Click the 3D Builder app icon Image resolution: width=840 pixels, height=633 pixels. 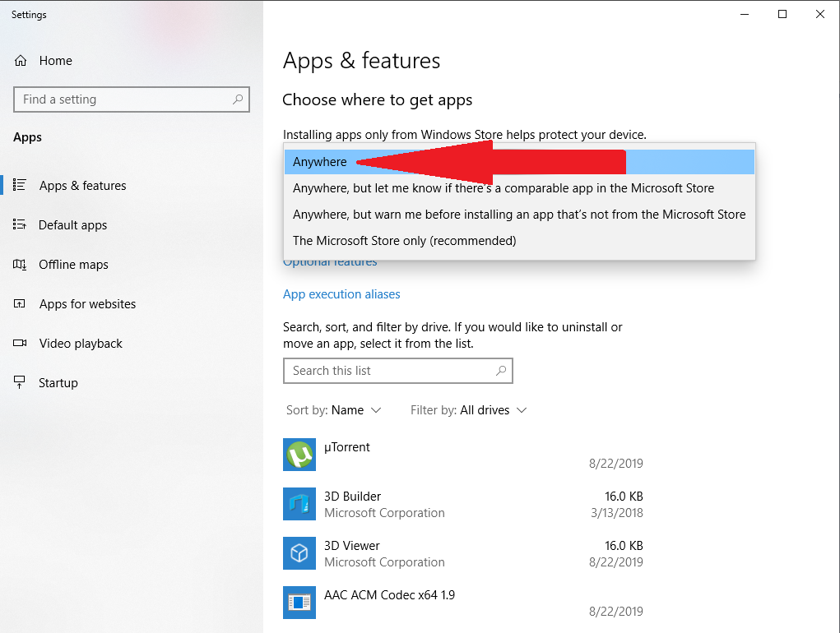[x=299, y=504]
